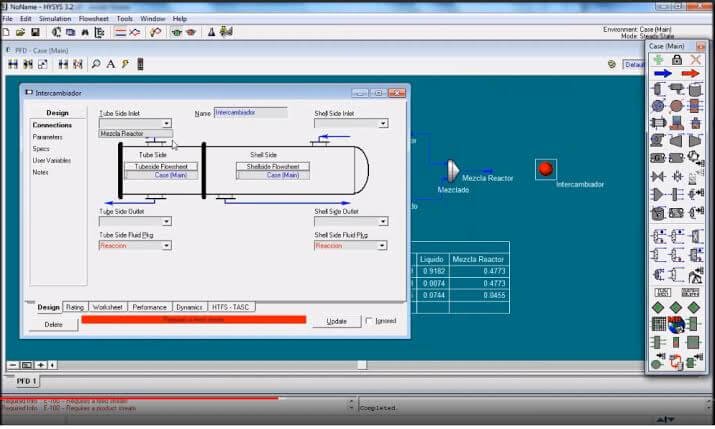715x429 pixels.
Task: Click the Name field containing Intercambiador
Action: point(250,113)
